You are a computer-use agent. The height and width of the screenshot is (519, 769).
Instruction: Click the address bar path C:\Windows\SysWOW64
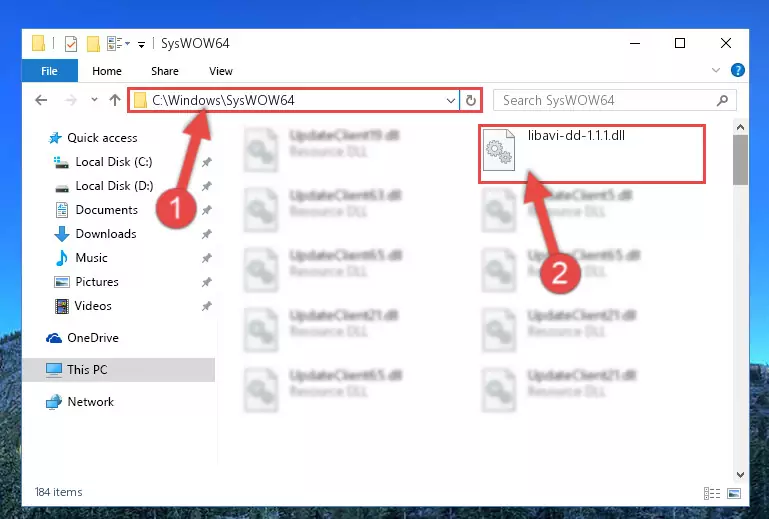coord(223,100)
